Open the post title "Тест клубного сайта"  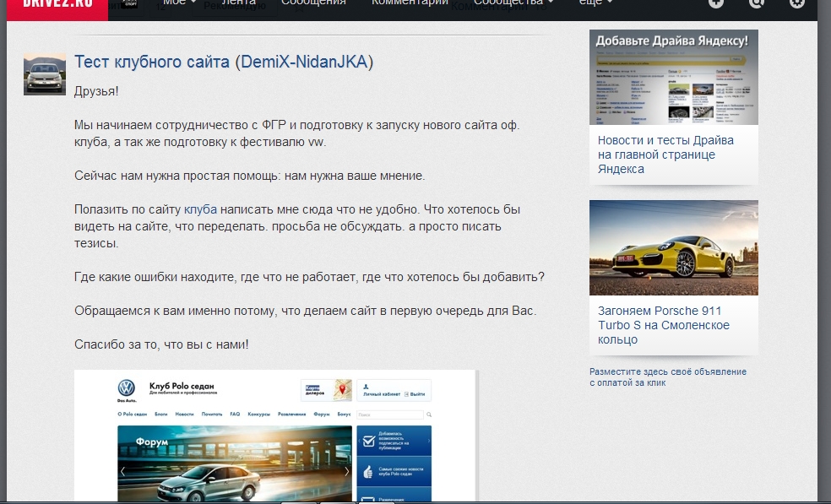[x=151, y=62]
